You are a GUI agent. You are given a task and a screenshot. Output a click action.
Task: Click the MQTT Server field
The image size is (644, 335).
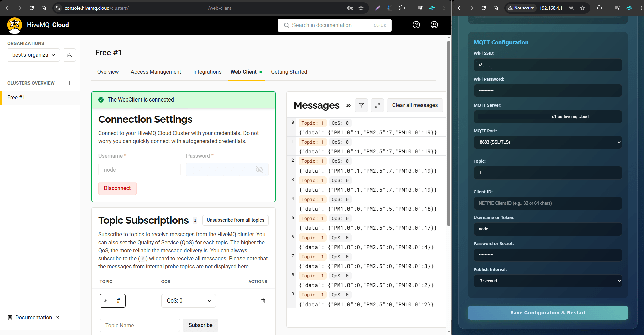click(548, 117)
